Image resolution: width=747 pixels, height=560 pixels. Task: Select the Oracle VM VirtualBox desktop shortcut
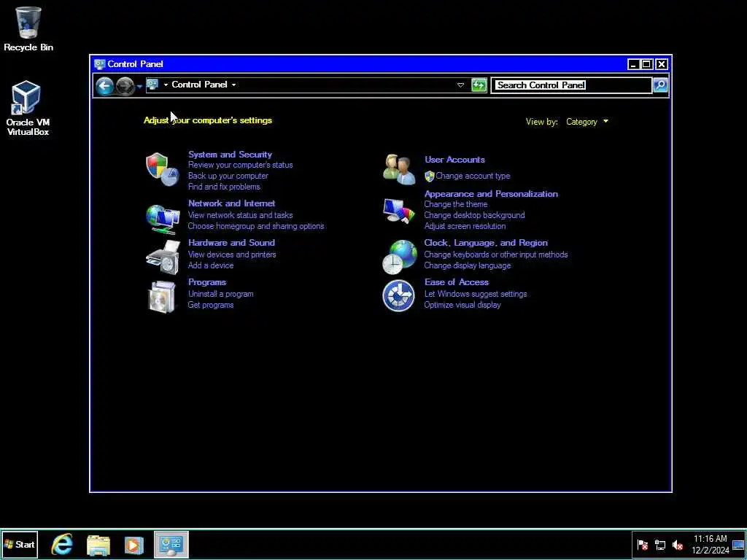pos(27,109)
